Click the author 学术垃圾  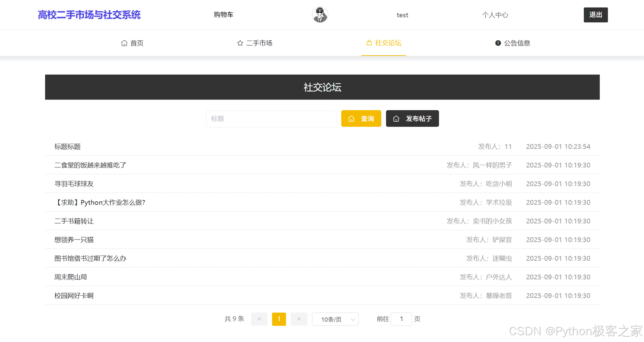499,202
